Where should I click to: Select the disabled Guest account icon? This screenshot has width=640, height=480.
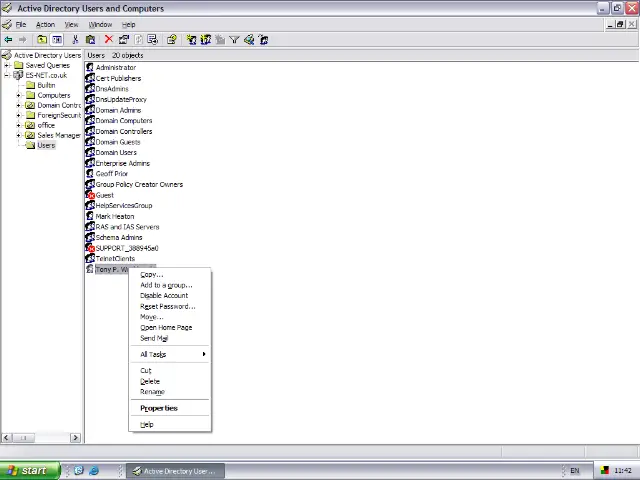(x=90, y=195)
